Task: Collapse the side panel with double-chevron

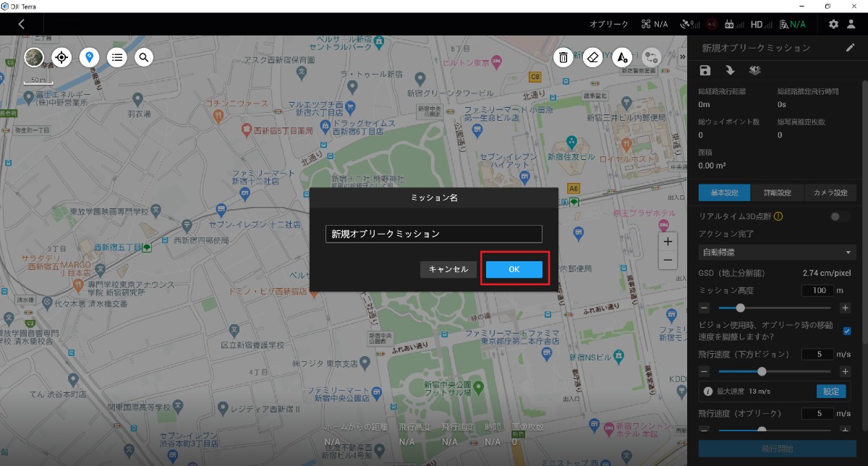Action: (682, 57)
